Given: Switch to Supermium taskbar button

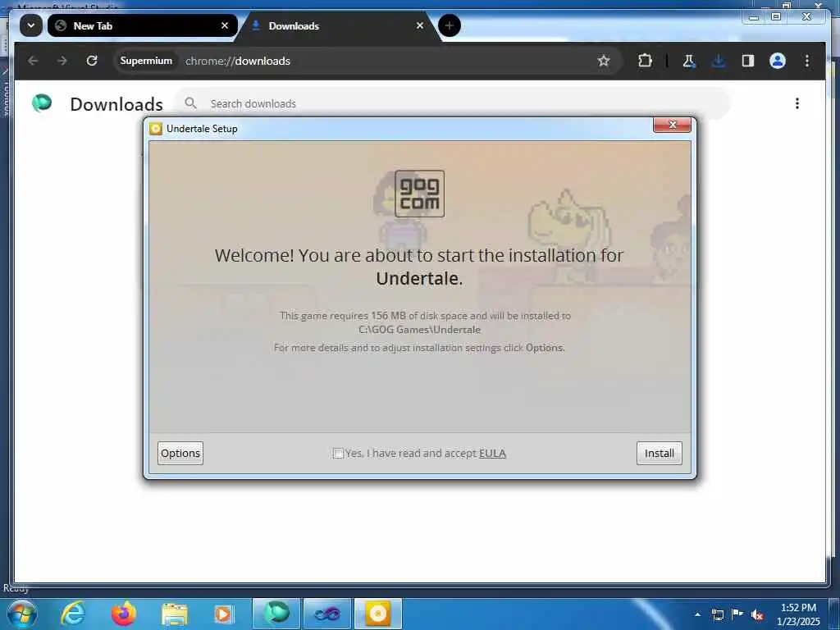Looking at the screenshot, I should point(276,614).
